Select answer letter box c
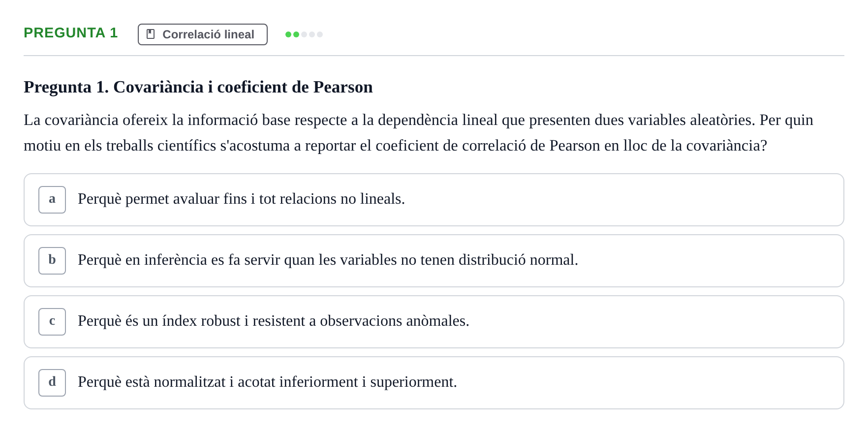 coord(52,322)
